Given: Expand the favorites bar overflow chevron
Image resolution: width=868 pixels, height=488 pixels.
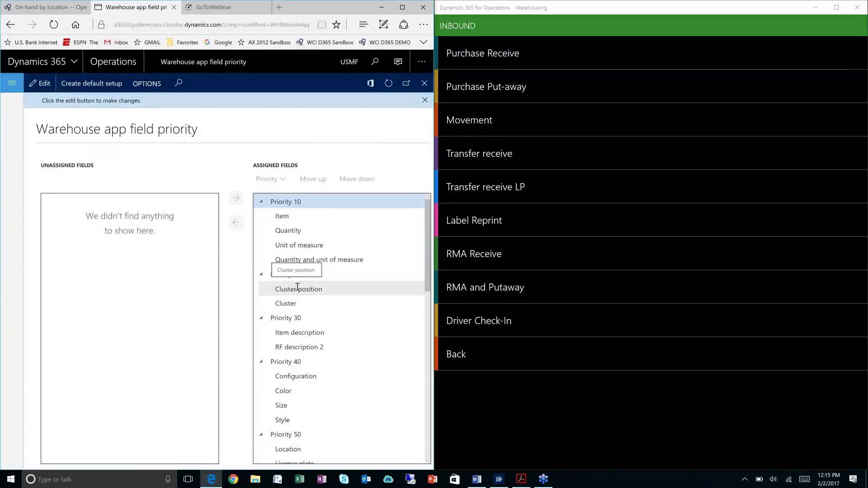Looking at the screenshot, I should click(x=424, y=42).
